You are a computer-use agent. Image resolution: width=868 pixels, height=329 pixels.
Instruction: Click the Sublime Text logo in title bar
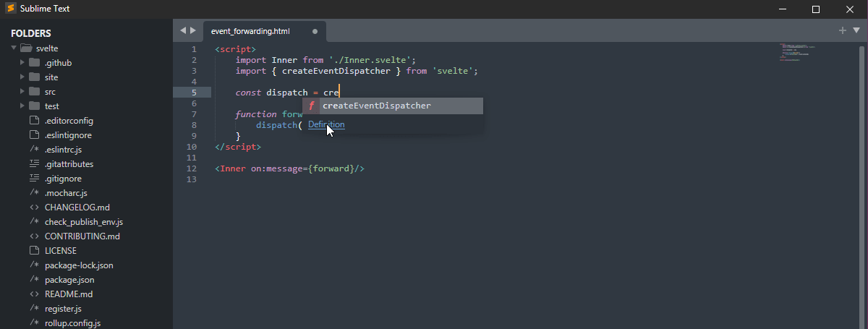(x=10, y=9)
